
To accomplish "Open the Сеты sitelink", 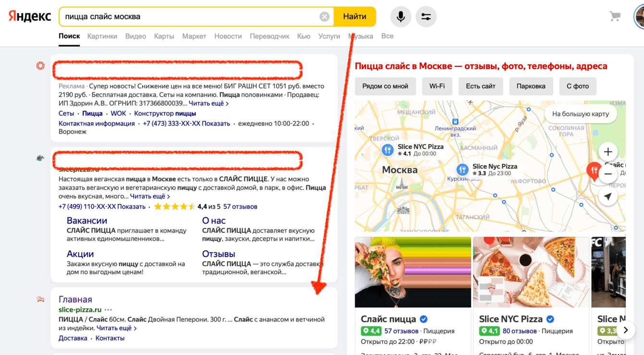I will [x=66, y=113].
